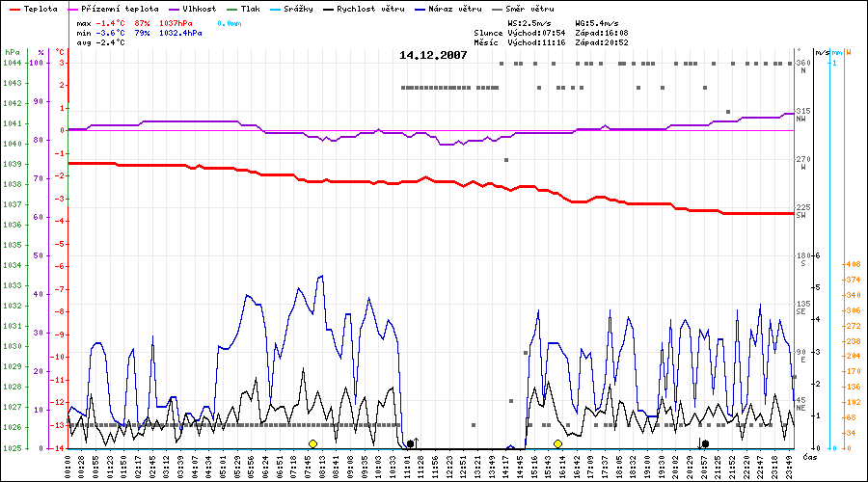Click the min temperature value -3.6°C
868x482 pixels.
click(x=110, y=33)
